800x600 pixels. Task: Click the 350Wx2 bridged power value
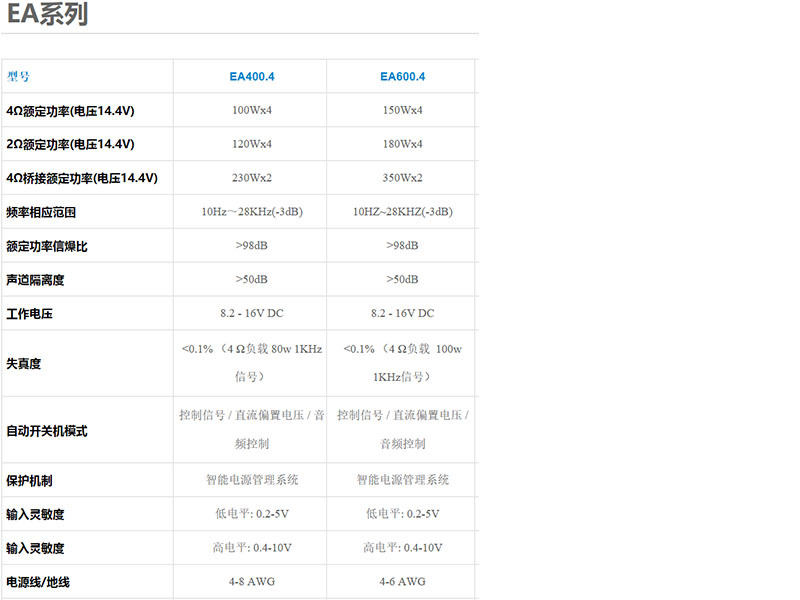[402, 178]
